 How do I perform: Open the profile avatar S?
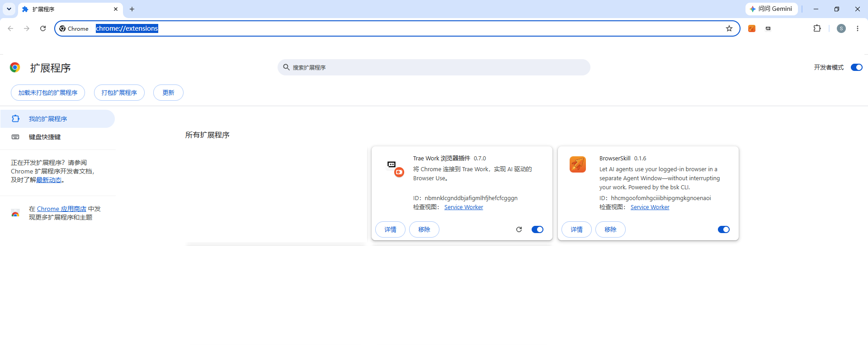pos(841,28)
